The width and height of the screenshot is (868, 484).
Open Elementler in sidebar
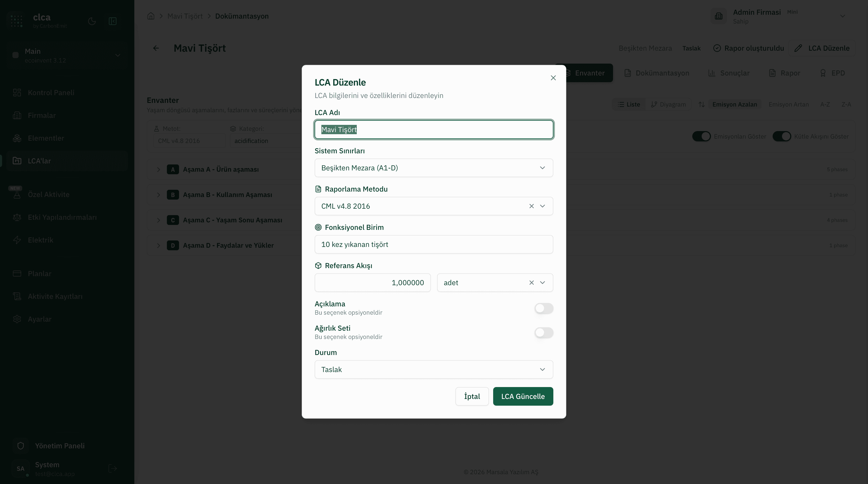pyautogui.click(x=67, y=138)
